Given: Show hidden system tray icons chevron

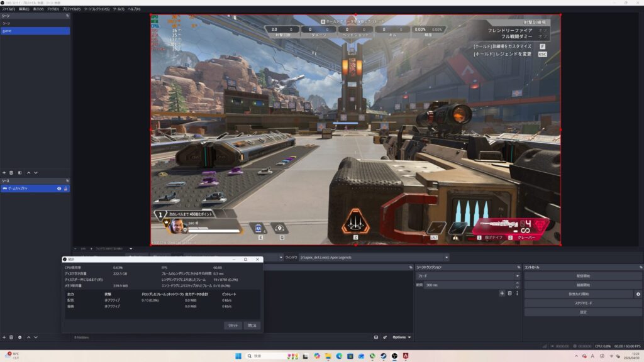Looking at the screenshot, I should click(x=576, y=356).
